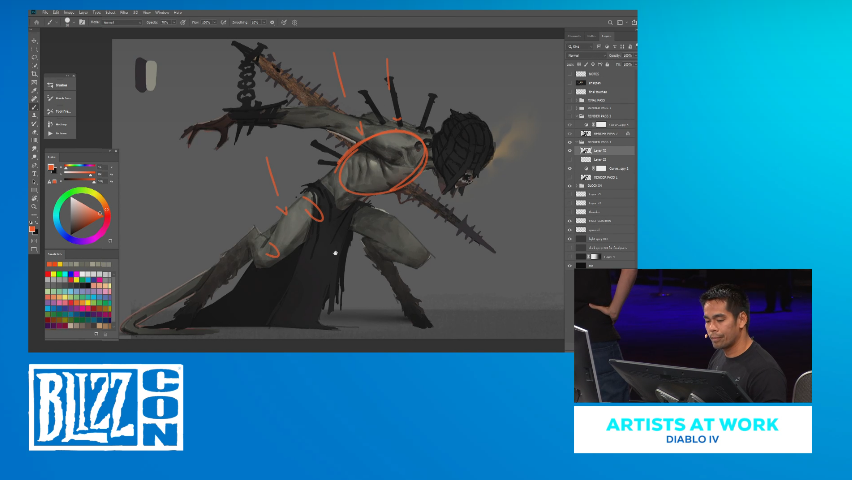The image size is (852, 480).
Task: Select the Zoom tool
Action: [34, 207]
